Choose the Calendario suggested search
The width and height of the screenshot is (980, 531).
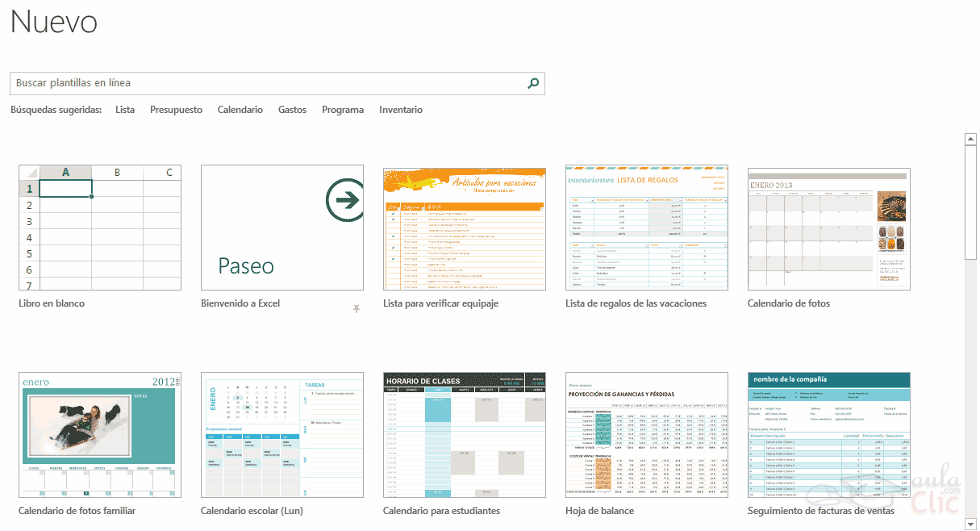(x=240, y=110)
